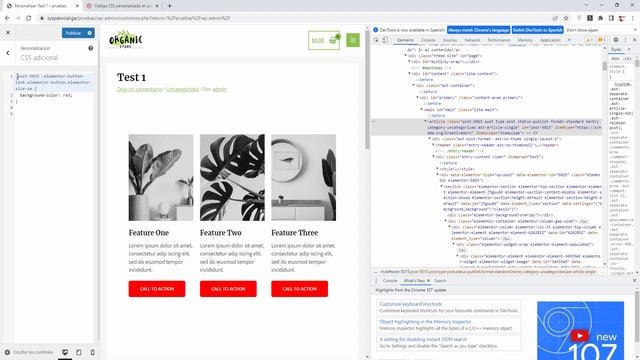Viewport: 640px width, 360px height.
Task: Toggle the DevTools device toolbar icon
Action: pyautogui.click(x=385, y=40)
